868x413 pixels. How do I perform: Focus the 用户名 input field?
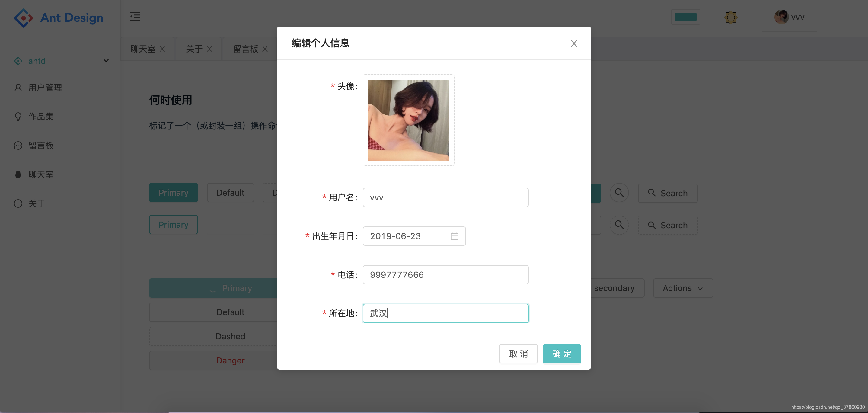point(445,197)
